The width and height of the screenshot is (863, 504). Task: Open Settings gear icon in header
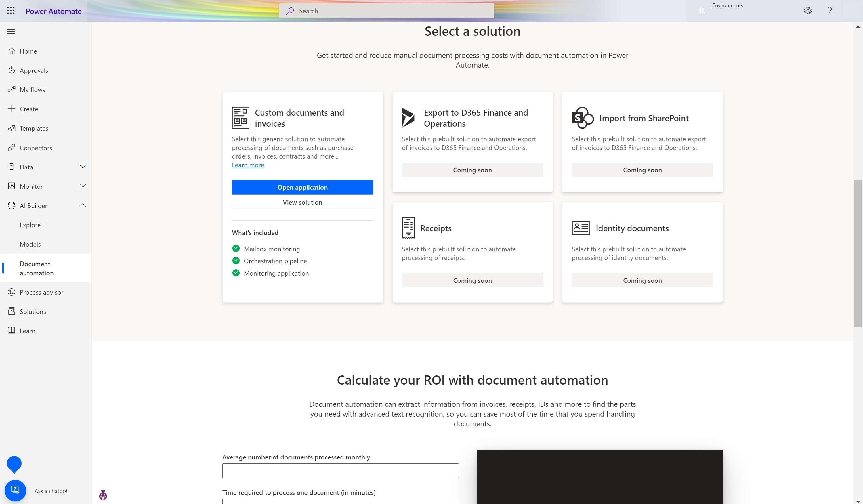[x=807, y=11]
